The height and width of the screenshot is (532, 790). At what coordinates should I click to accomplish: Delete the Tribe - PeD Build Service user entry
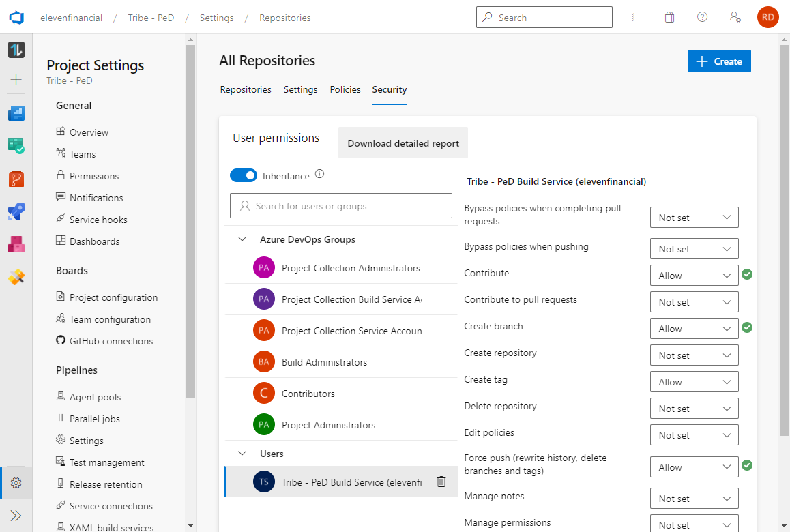point(441,482)
